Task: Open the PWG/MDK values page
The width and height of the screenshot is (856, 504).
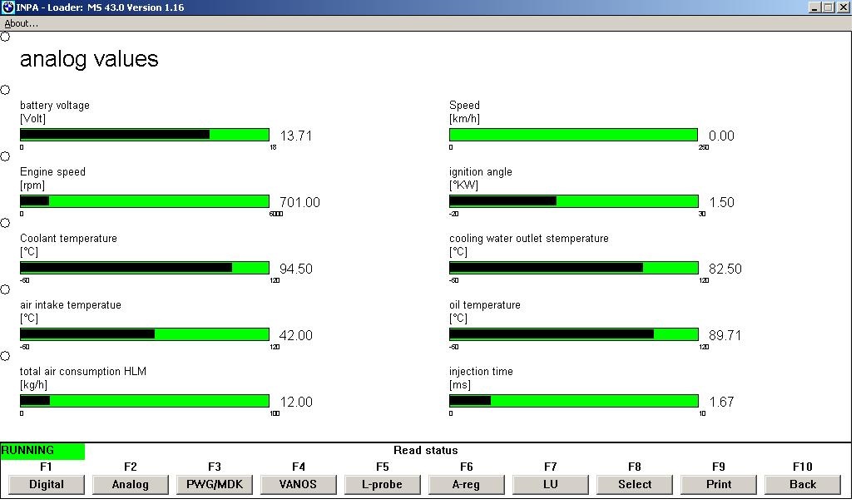Action: point(215,484)
